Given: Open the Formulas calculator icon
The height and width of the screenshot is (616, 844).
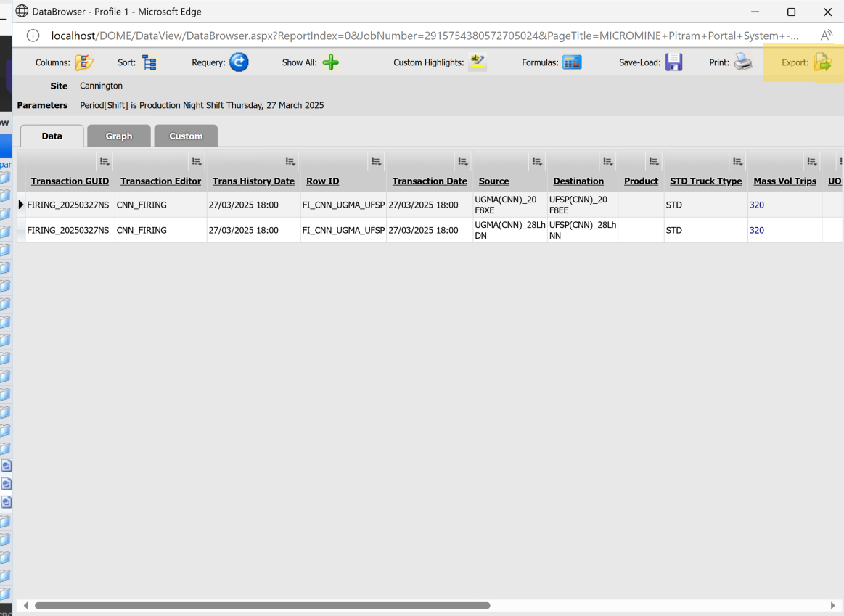Looking at the screenshot, I should click(572, 62).
